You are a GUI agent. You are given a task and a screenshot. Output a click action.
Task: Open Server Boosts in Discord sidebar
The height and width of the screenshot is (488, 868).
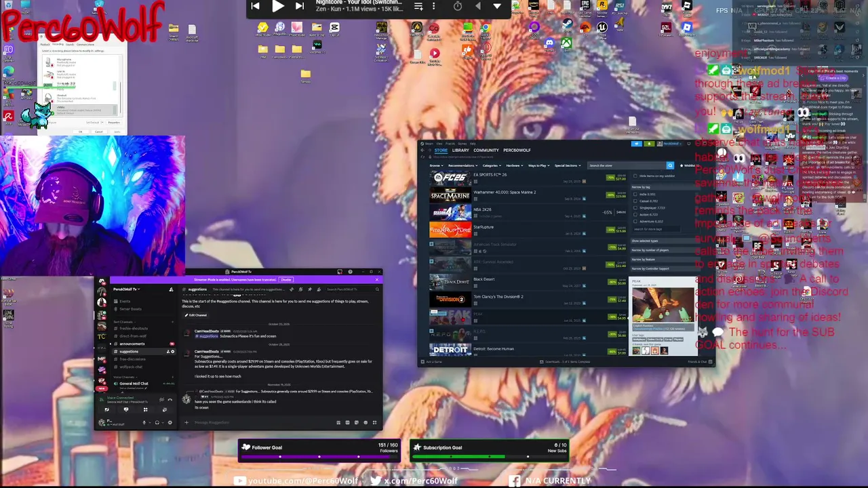pyautogui.click(x=130, y=309)
